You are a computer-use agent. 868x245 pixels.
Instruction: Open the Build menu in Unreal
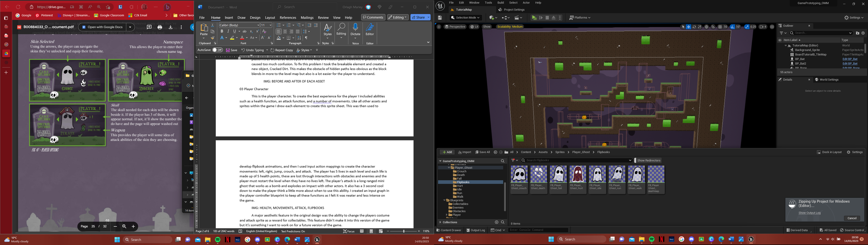click(500, 3)
